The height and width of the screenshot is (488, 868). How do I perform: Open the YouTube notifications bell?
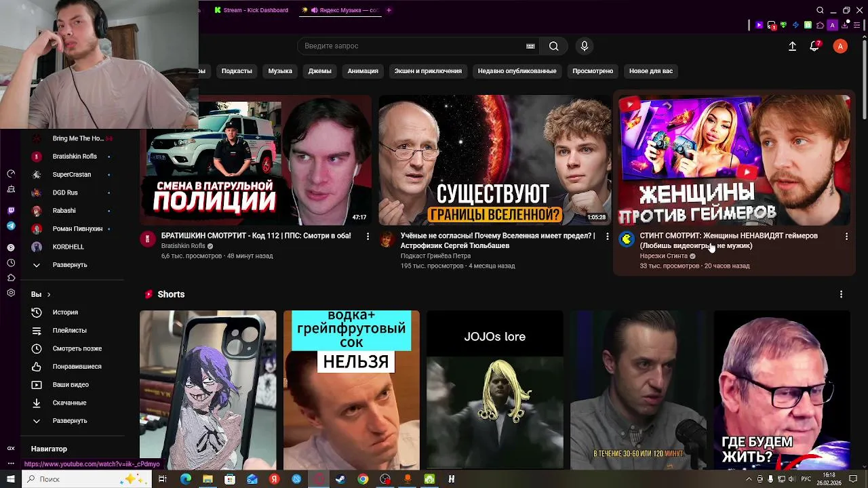814,46
